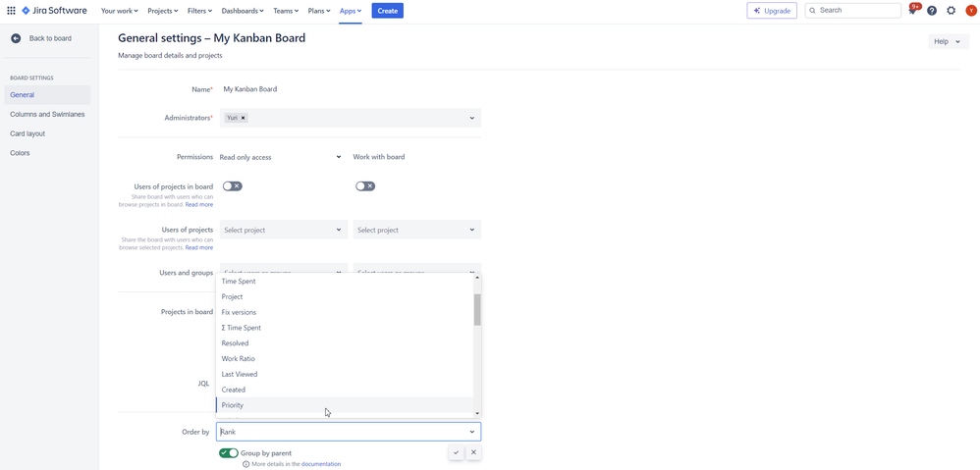Open the Help dropdown
Screen dimensions: 980x470
949,41
